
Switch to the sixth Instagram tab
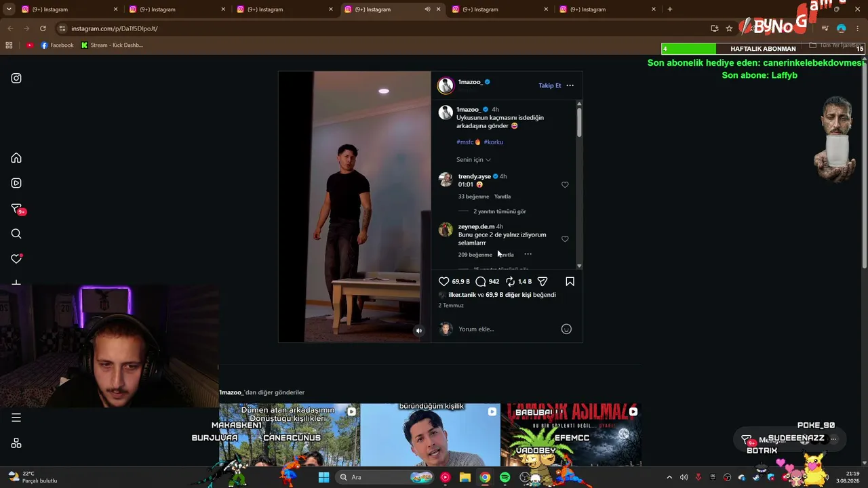(608, 9)
